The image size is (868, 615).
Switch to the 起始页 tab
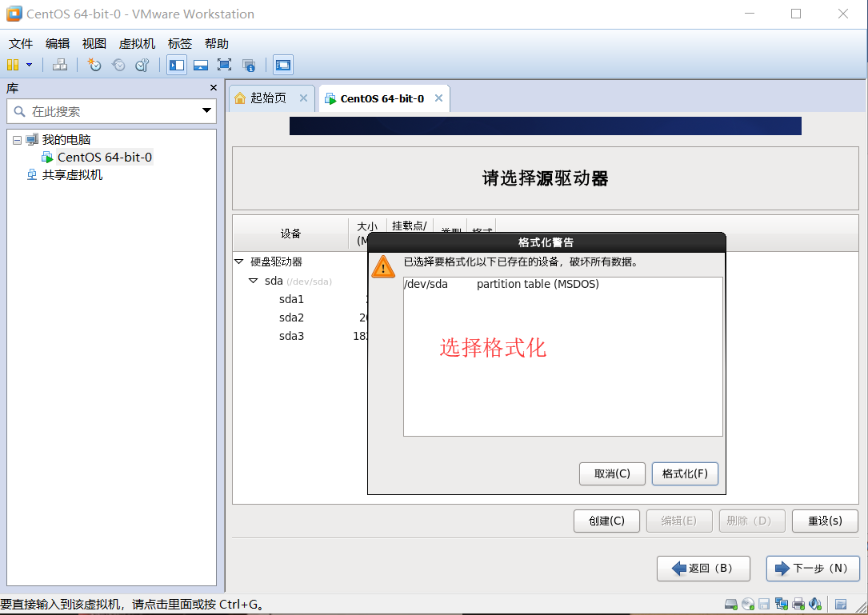(x=268, y=98)
